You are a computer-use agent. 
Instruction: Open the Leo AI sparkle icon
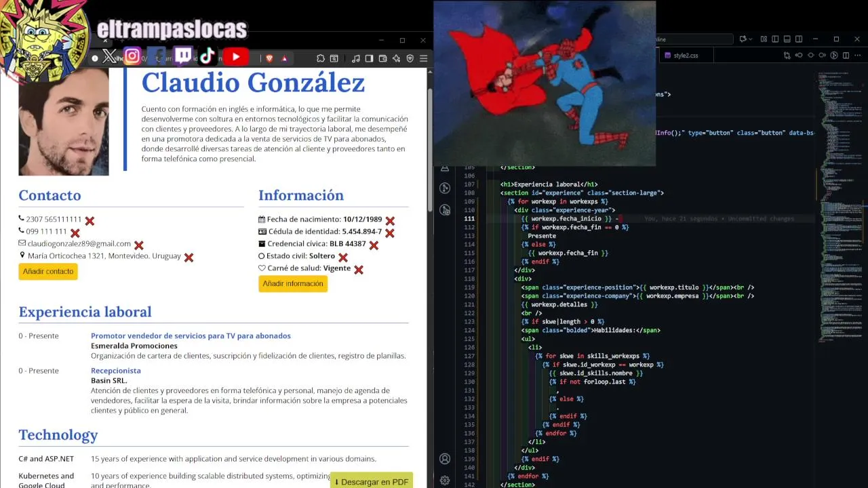(x=397, y=59)
